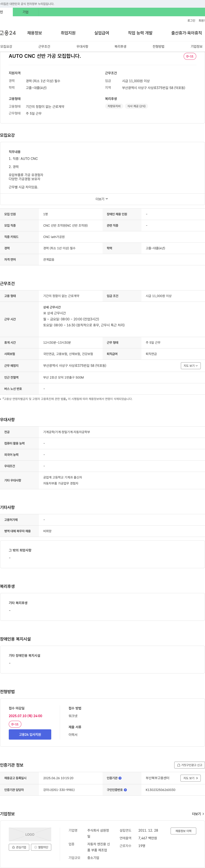Open 채용정보 이력 button
The image size is (205, 868).
pos(183,831)
